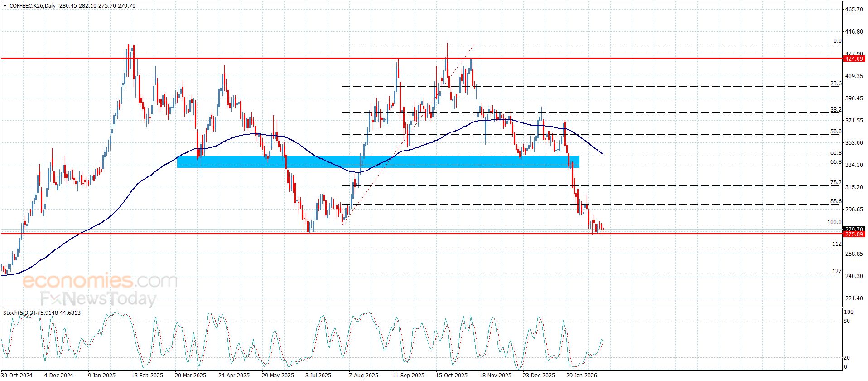This screenshot has width=868, height=381.
Task: Click the red 275.89 price tag
Action: [x=854, y=234]
